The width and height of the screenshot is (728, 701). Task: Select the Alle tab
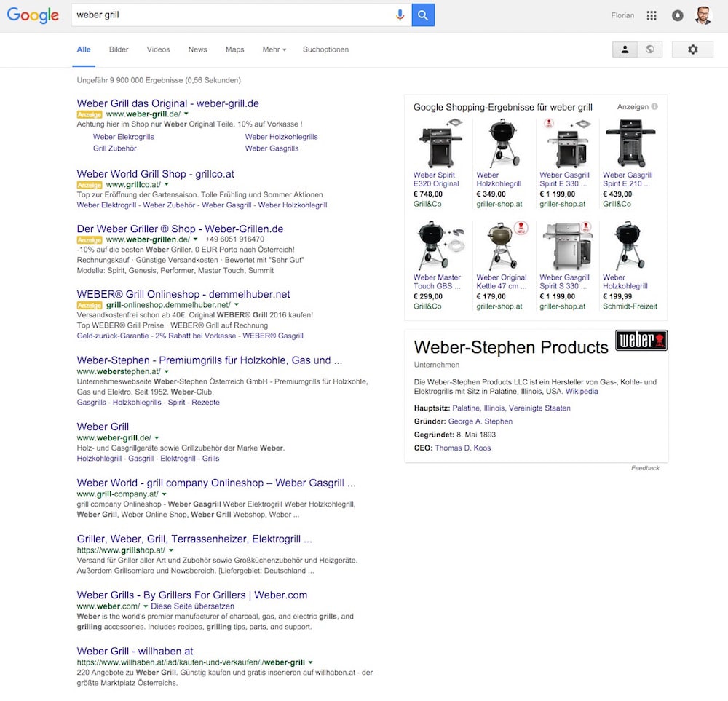(x=84, y=49)
